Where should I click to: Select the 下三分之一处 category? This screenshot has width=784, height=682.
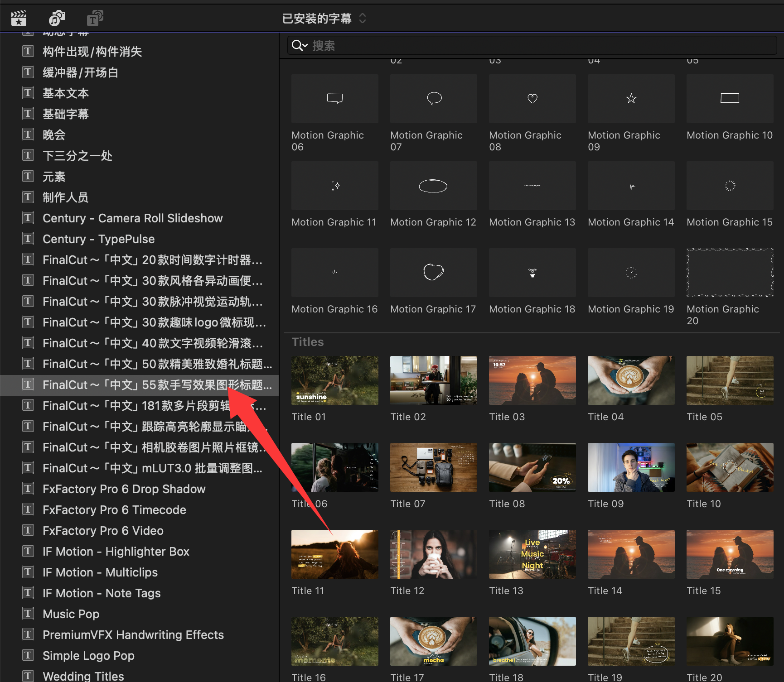click(x=77, y=156)
